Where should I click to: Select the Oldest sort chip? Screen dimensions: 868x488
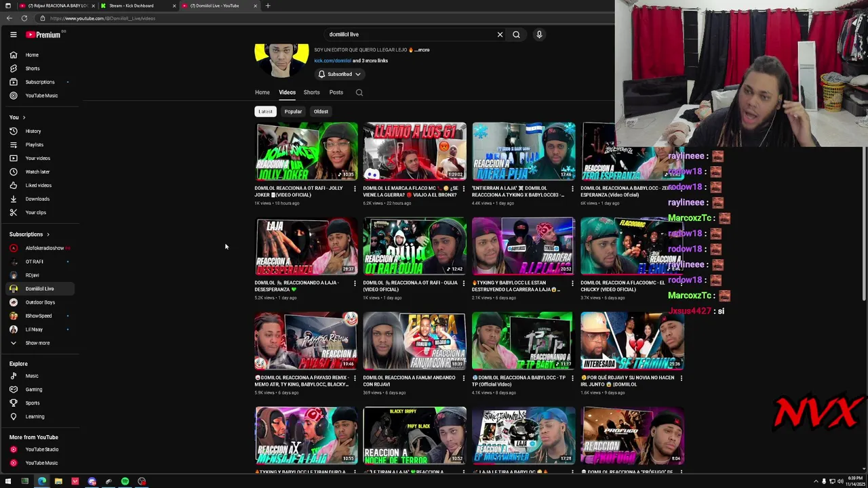[321, 112]
